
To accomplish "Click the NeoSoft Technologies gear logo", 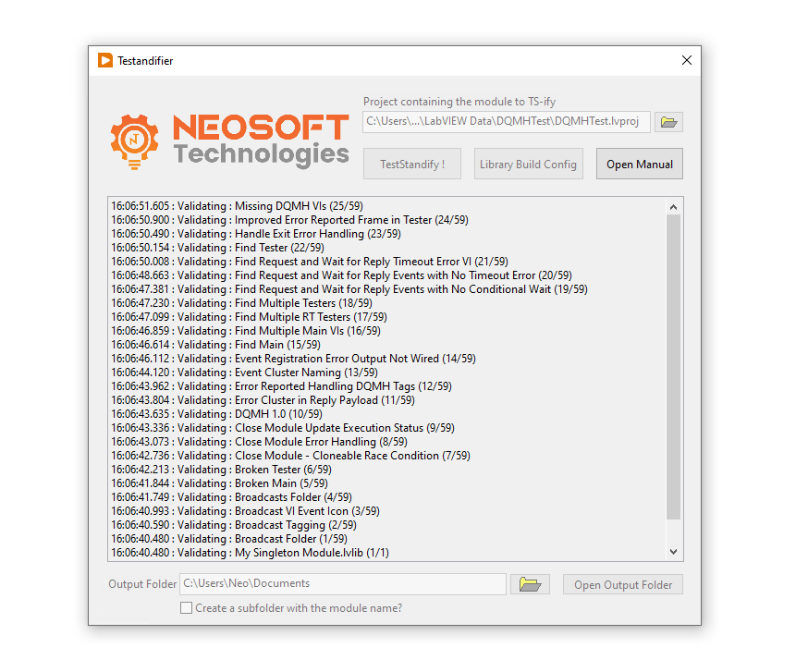I will 134,141.
